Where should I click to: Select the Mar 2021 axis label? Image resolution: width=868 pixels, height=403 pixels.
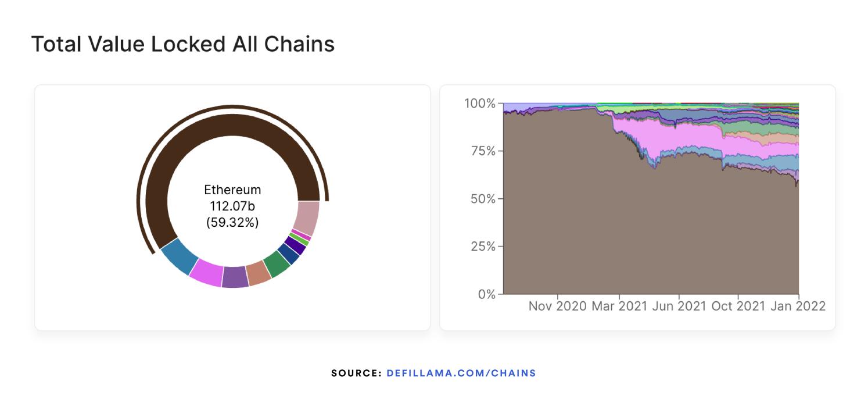click(619, 306)
